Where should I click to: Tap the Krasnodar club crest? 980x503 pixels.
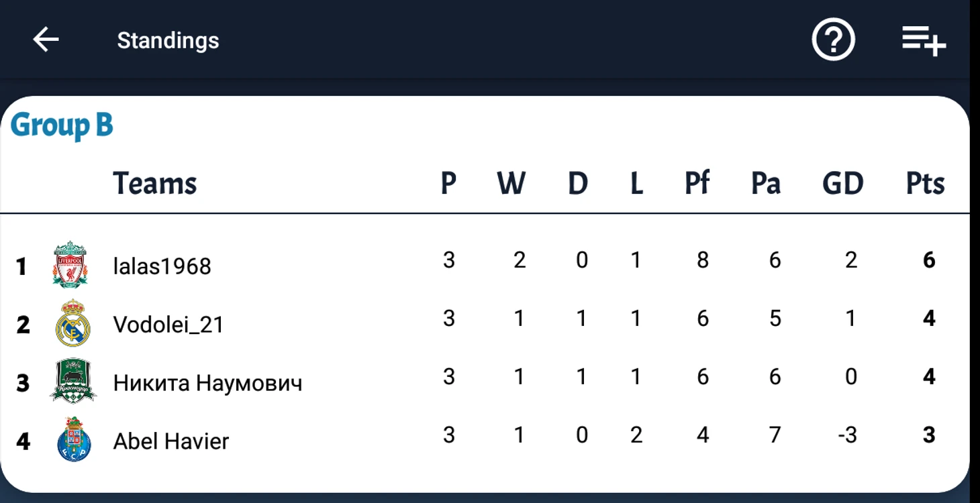click(x=73, y=382)
